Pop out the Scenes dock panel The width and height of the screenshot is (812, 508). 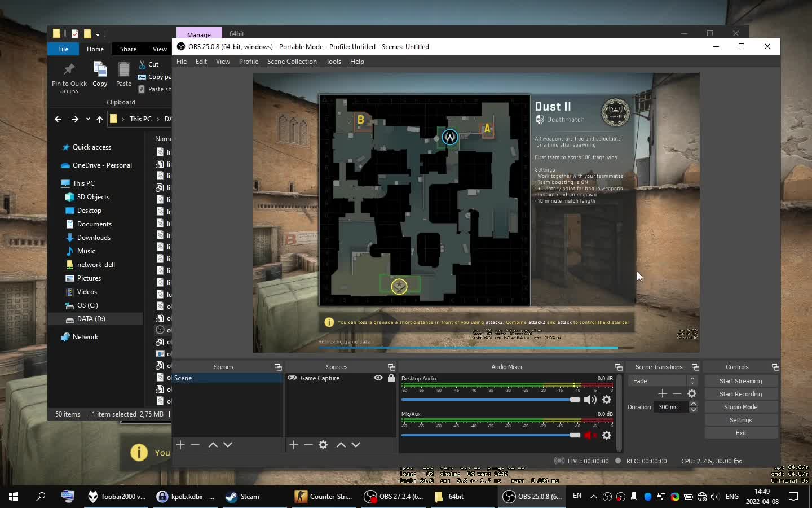pos(278,367)
